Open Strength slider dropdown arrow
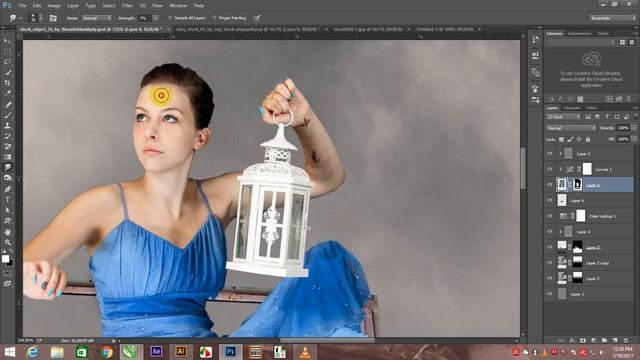Image resolution: width=640 pixels, height=360 pixels. [x=156, y=18]
